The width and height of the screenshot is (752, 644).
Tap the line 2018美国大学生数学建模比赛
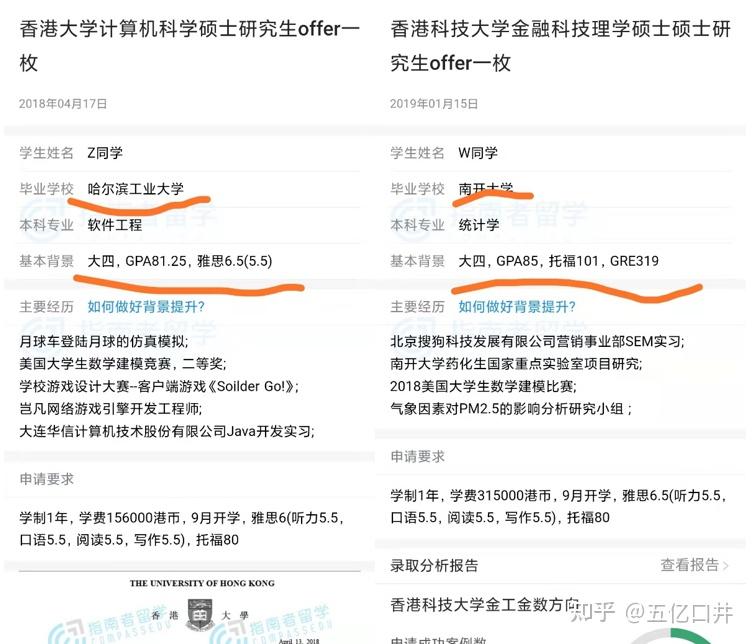483,386
